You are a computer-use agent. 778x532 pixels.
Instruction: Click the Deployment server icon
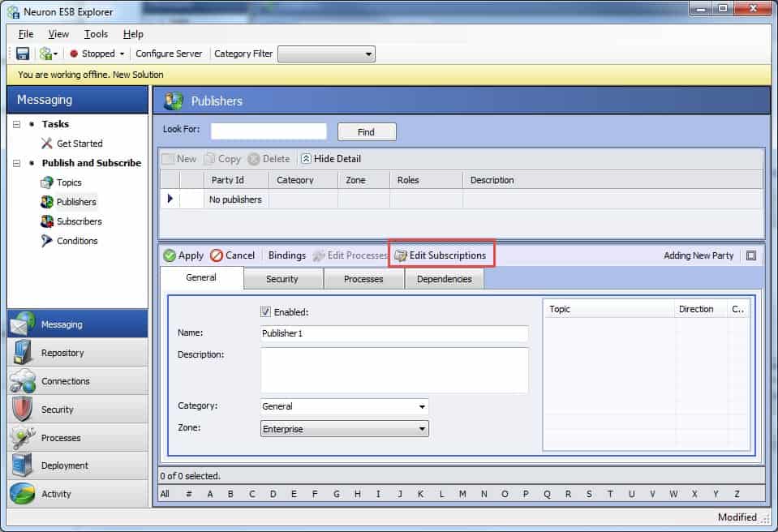(x=23, y=465)
